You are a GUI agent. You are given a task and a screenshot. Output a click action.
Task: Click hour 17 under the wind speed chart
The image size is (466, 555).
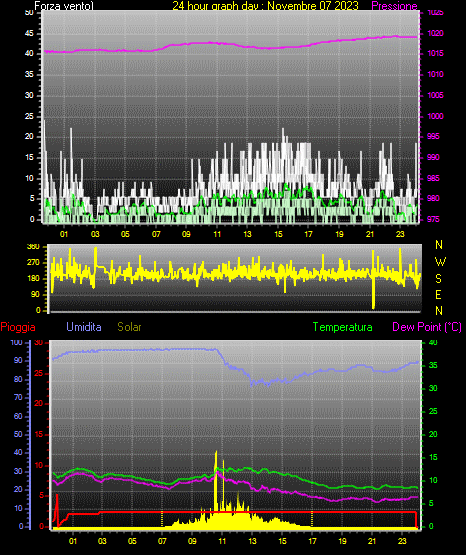[x=309, y=234]
